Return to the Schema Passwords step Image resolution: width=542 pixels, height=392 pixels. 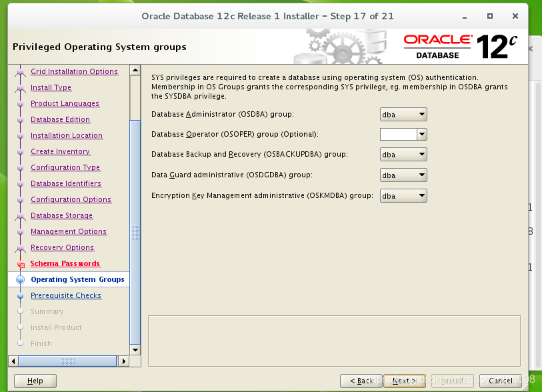tap(65, 263)
